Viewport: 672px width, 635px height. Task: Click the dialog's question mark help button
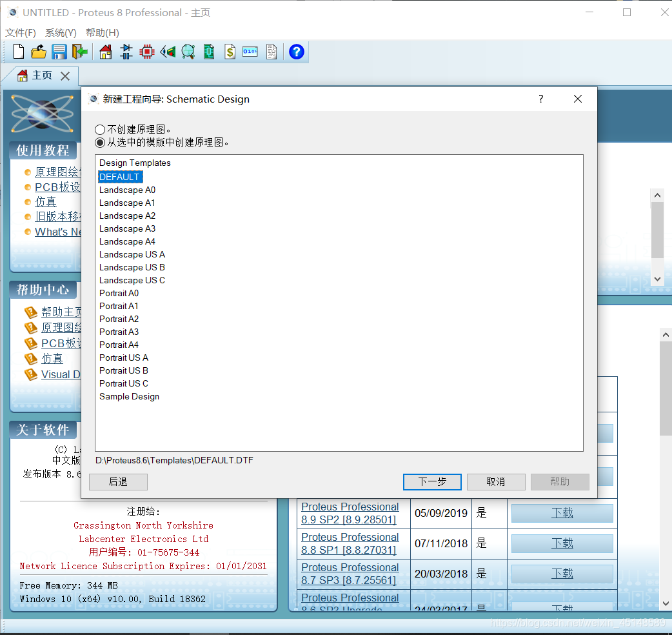click(541, 99)
